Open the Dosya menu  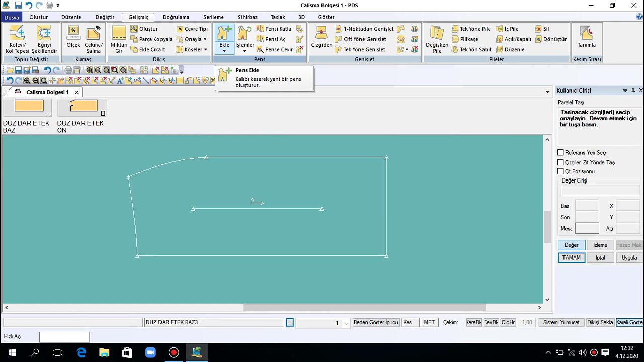pyautogui.click(x=12, y=17)
